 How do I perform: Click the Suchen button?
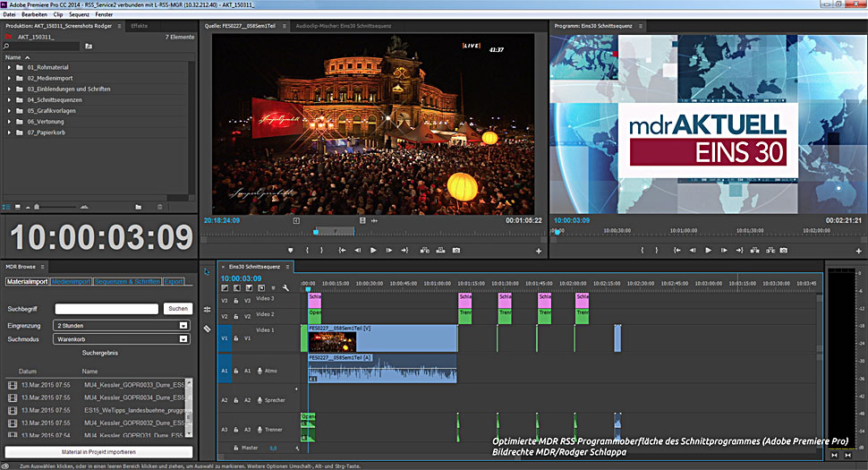(x=178, y=308)
